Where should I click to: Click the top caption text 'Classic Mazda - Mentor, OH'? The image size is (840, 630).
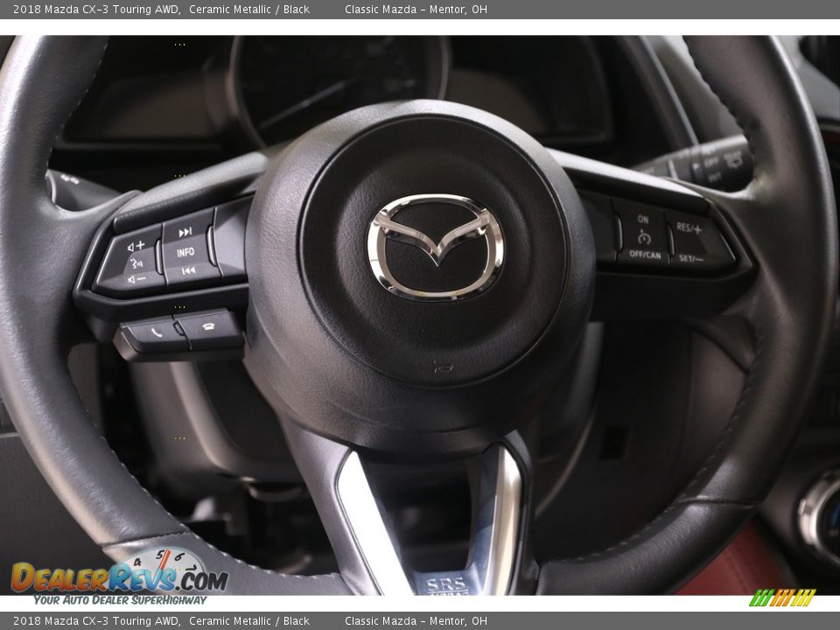[x=416, y=9]
